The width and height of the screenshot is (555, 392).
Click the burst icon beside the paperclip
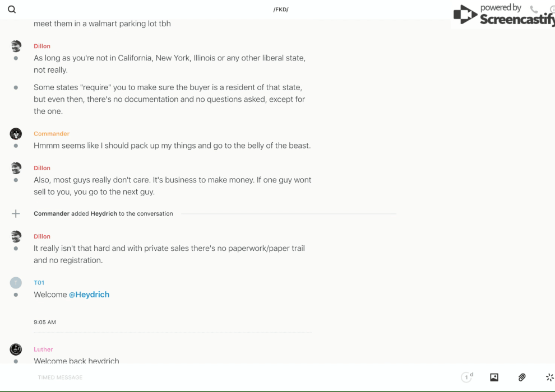(549, 377)
